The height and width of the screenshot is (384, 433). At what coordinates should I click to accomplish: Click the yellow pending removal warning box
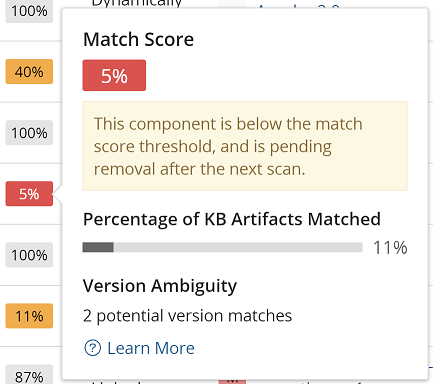point(245,146)
